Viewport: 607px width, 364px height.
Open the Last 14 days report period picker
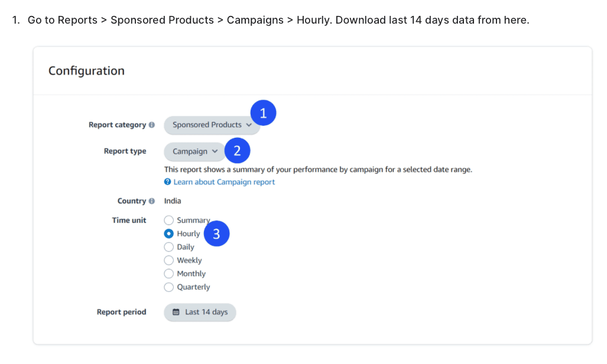click(200, 312)
